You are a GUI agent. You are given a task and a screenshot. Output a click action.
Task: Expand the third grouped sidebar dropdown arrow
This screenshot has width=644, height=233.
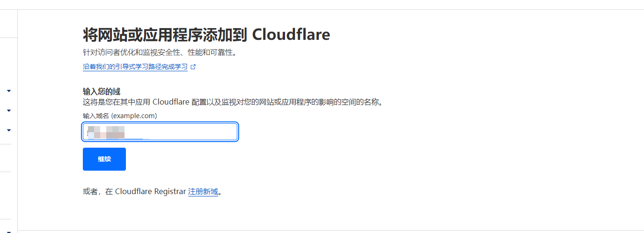[9, 130]
